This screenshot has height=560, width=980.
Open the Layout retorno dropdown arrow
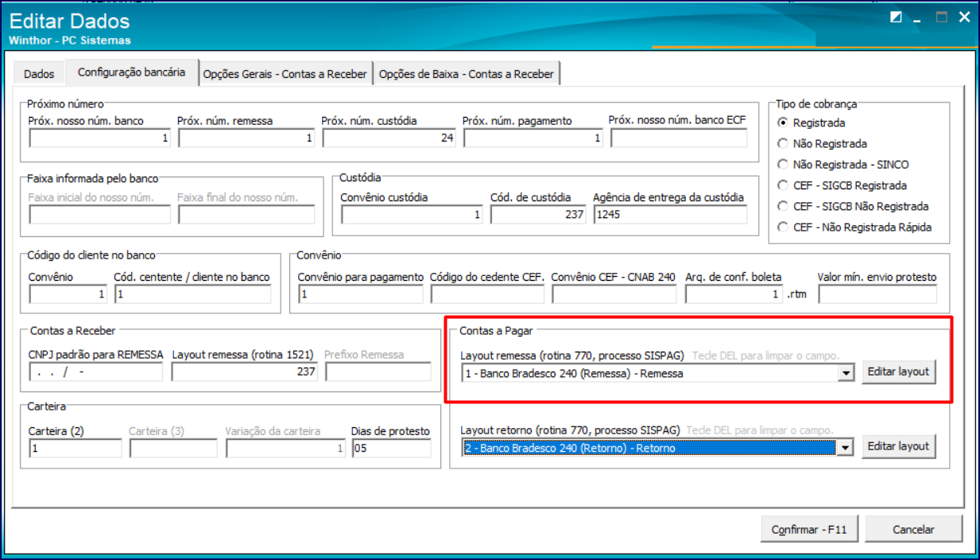846,448
